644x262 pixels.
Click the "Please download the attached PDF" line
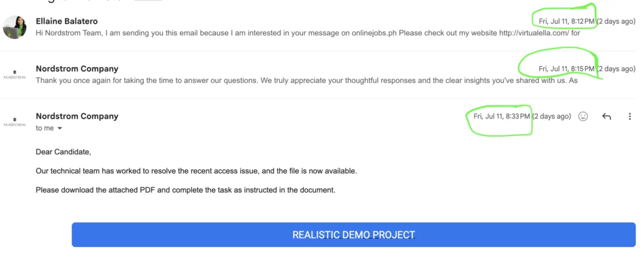click(x=186, y=190)
